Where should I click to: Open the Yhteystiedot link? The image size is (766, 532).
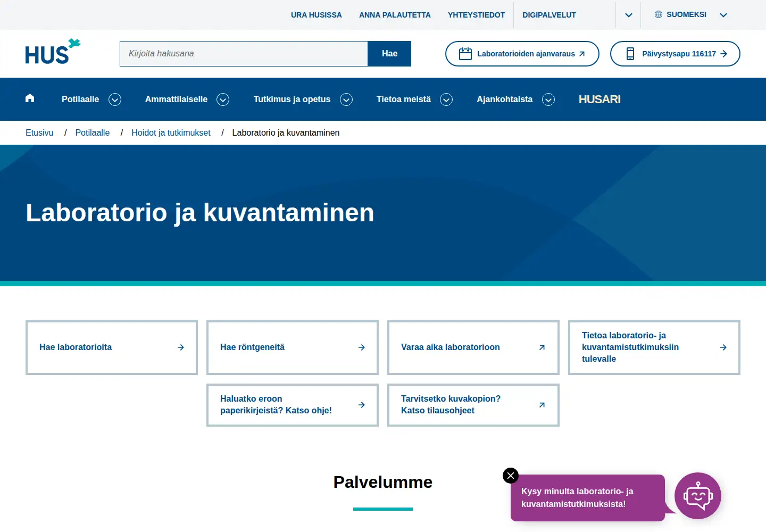(477, 15)
